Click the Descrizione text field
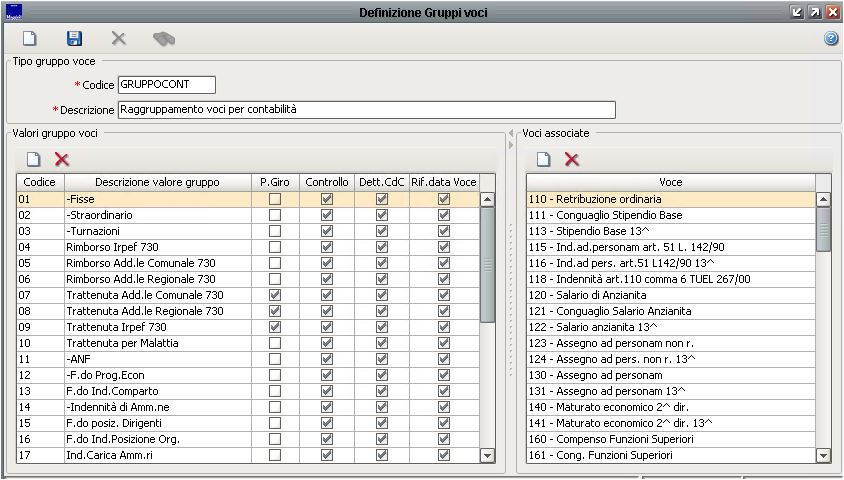The height and width of the screenshot is (480, 844). click(366, 110)
